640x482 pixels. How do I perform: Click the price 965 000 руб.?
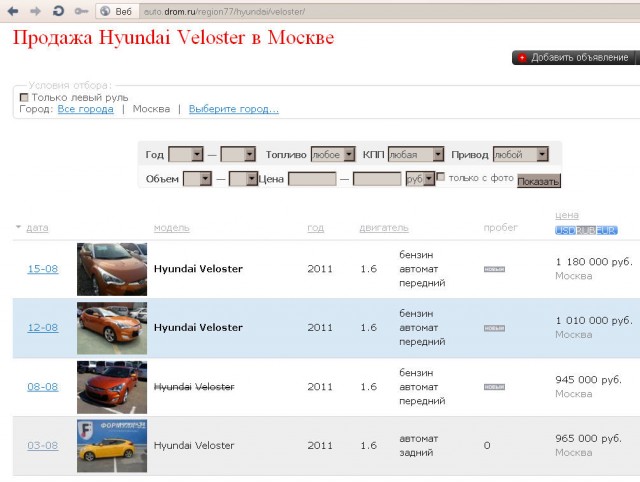coord(588,439)
